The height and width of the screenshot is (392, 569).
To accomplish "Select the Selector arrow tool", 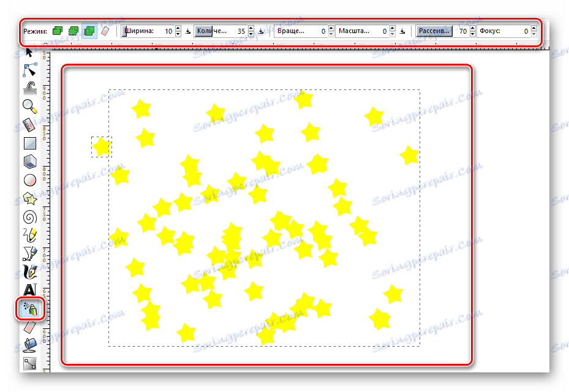I will pos(29,53).
